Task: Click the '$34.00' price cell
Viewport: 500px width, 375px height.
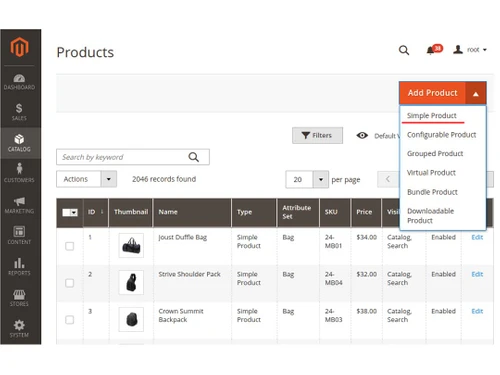Action: click(x=366, y=237)
